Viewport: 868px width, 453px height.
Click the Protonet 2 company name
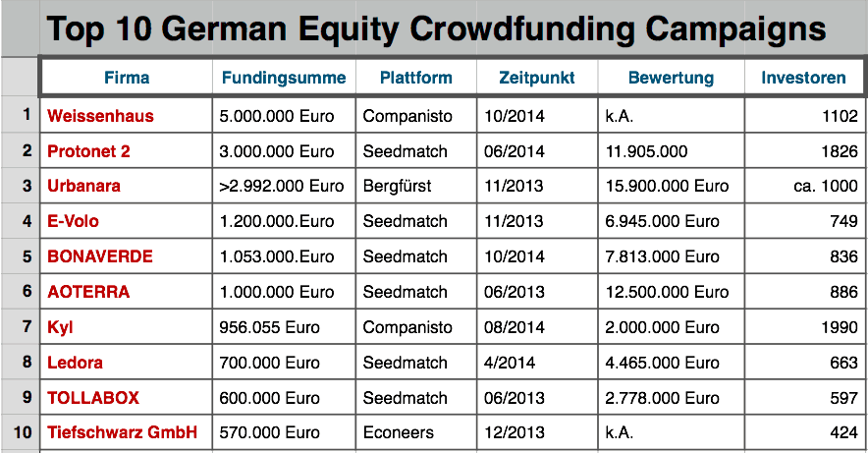tap(88, 151)
